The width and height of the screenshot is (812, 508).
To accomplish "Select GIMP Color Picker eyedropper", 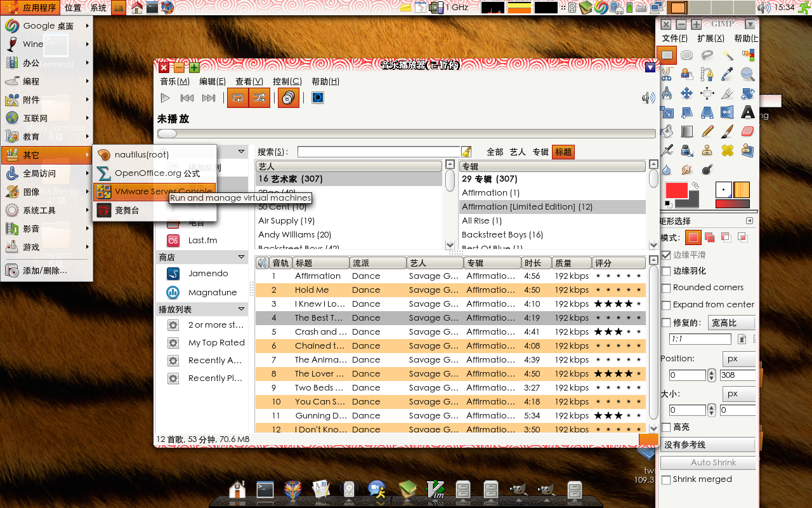I will (x=728, y=74).
